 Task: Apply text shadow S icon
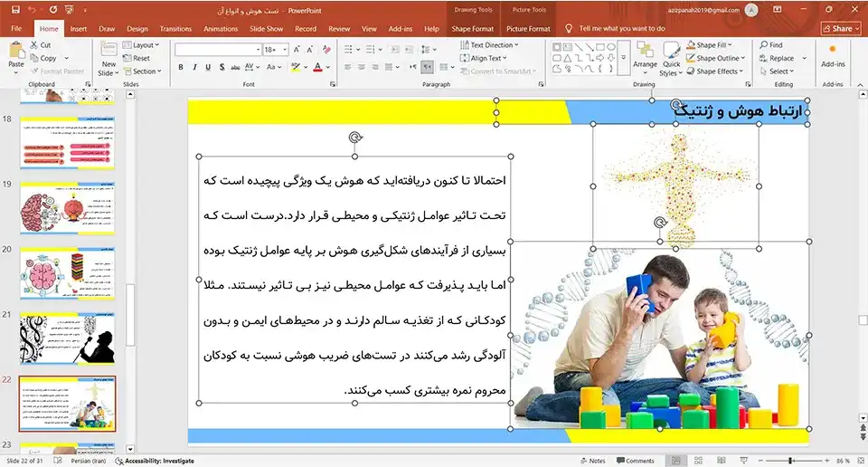click(x=222, y=67)
